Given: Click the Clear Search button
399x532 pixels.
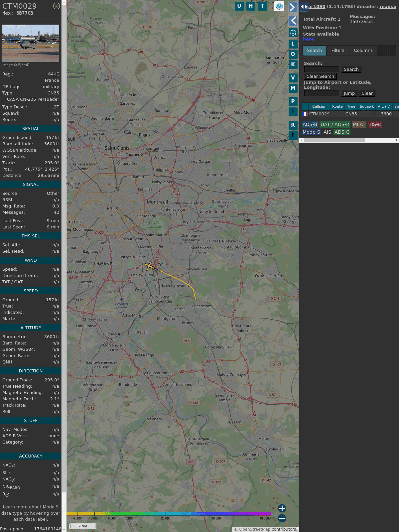Looking at the screenshot, I should coord(320,76).
